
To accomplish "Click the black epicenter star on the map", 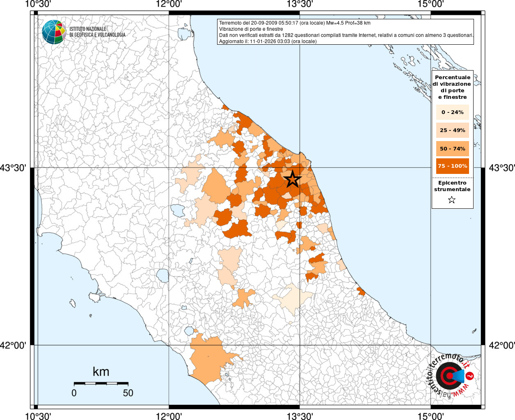I will click(292, 179).
